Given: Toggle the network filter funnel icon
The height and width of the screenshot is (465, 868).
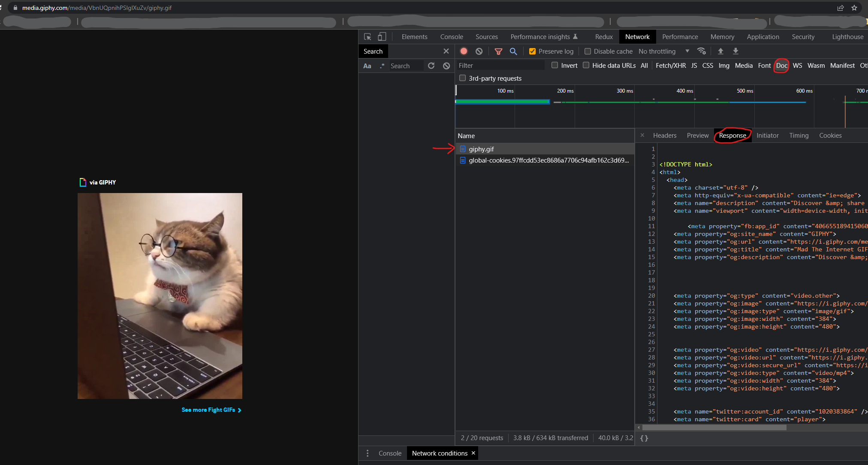Looking at the screenshot, I should (498, 51).
